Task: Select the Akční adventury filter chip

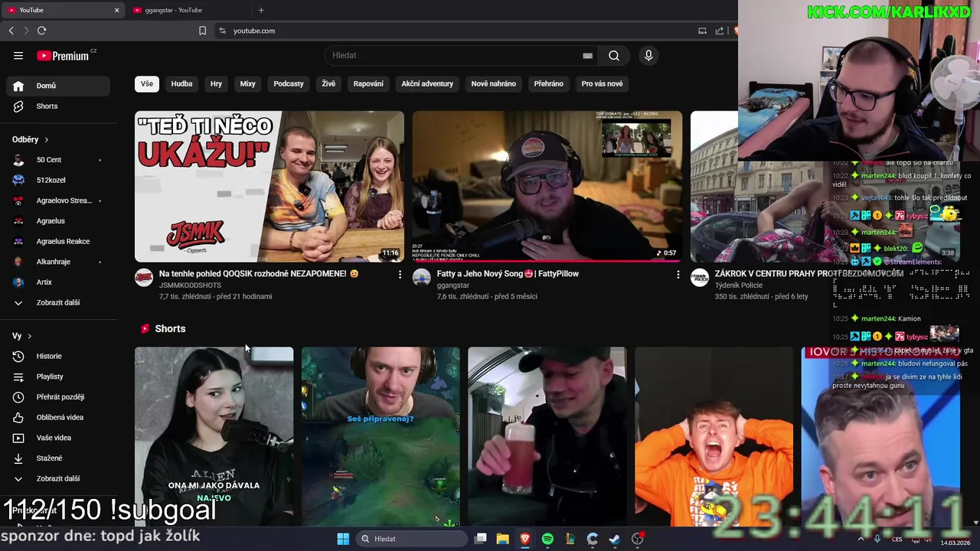Action: click(427, 83)
